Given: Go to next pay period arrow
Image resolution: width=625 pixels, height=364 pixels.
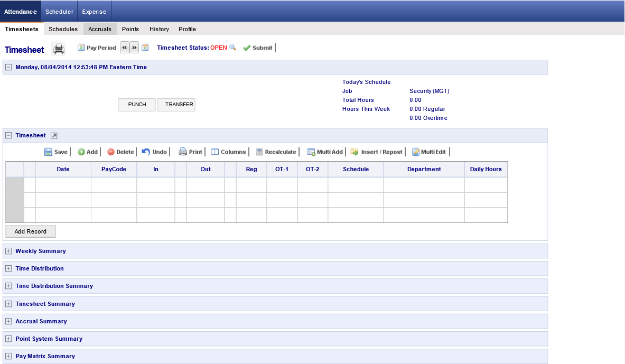Looking at the screenshot, I should (134, 48).
